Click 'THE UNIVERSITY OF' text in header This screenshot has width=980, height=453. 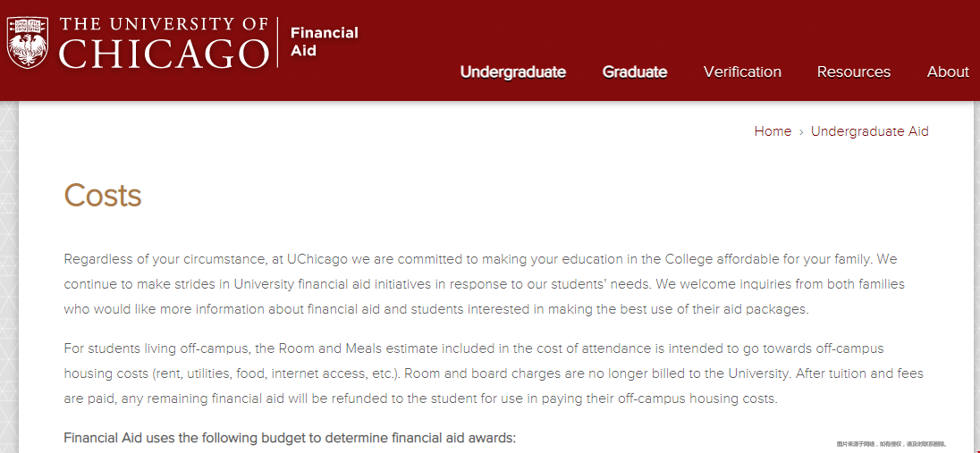[165, 25]
